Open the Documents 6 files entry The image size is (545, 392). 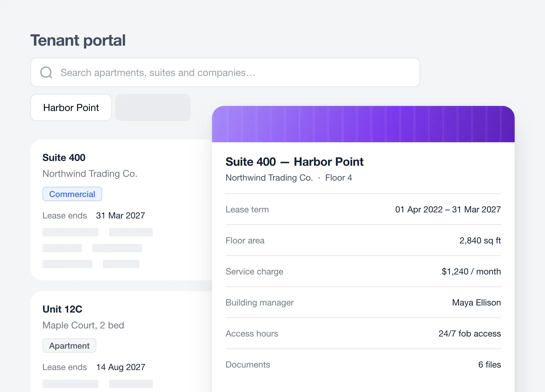coord(363,365)
